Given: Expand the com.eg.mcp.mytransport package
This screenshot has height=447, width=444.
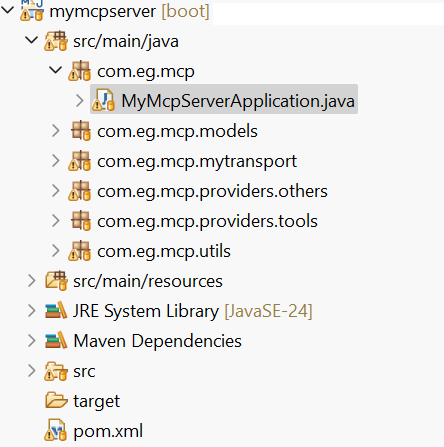Looking at the screenshot, I should (56, 161).
